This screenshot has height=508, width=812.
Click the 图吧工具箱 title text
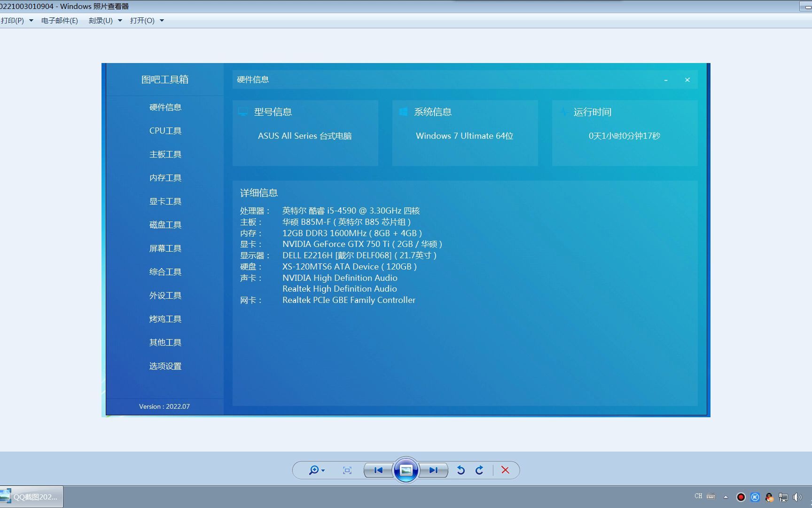pyautogui.click(x=165, y=79)
